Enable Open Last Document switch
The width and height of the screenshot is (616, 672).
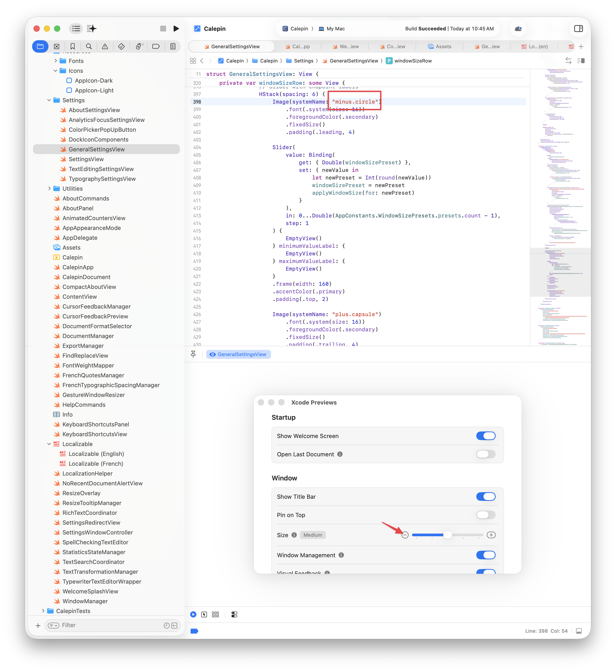tap(486, 454)
